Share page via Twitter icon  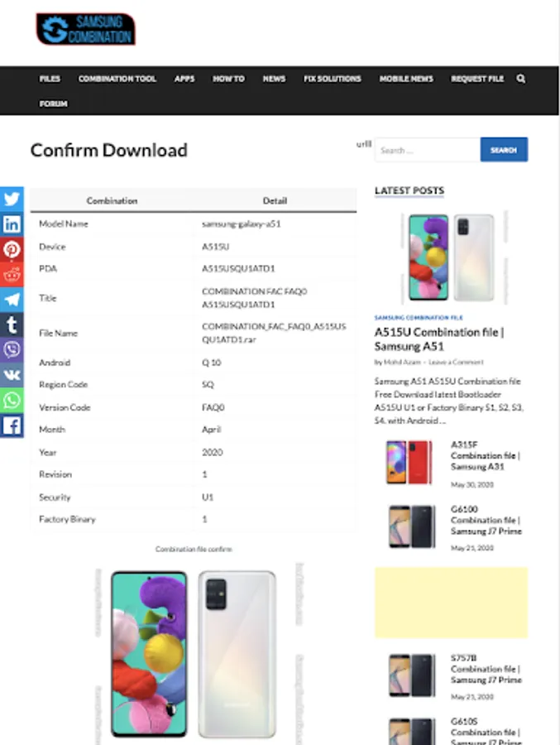(12, 199)
